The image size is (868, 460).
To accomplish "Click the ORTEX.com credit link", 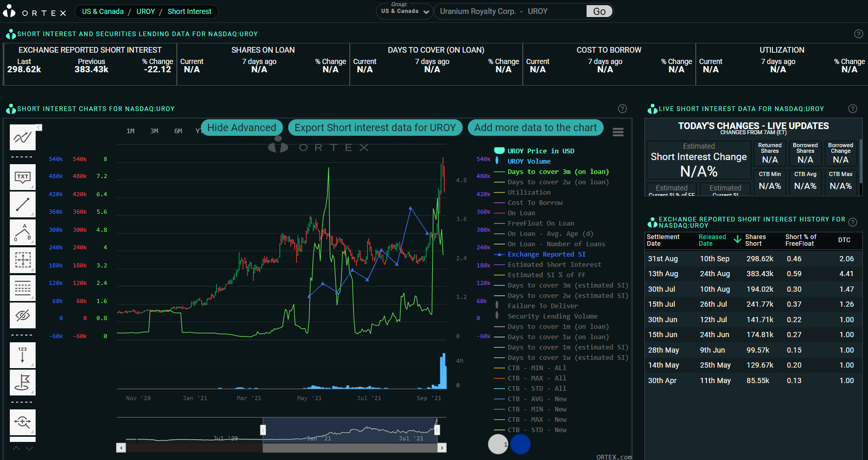I will coord(614,457).
